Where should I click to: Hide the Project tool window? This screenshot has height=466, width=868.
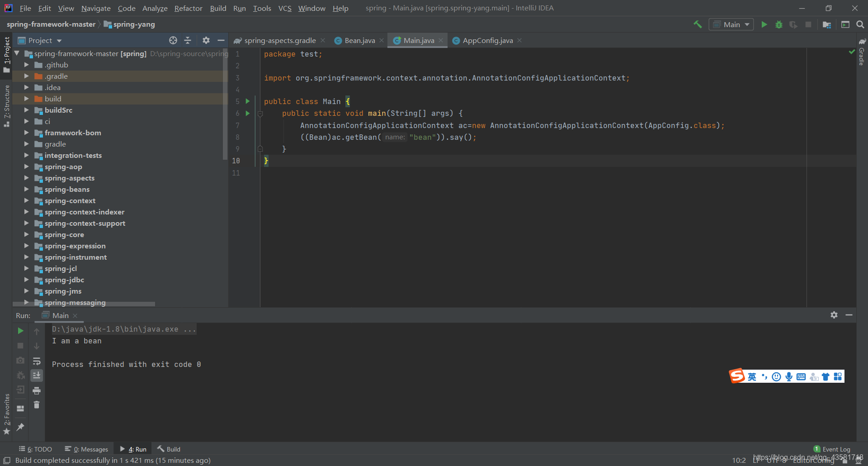coord(221,40)
